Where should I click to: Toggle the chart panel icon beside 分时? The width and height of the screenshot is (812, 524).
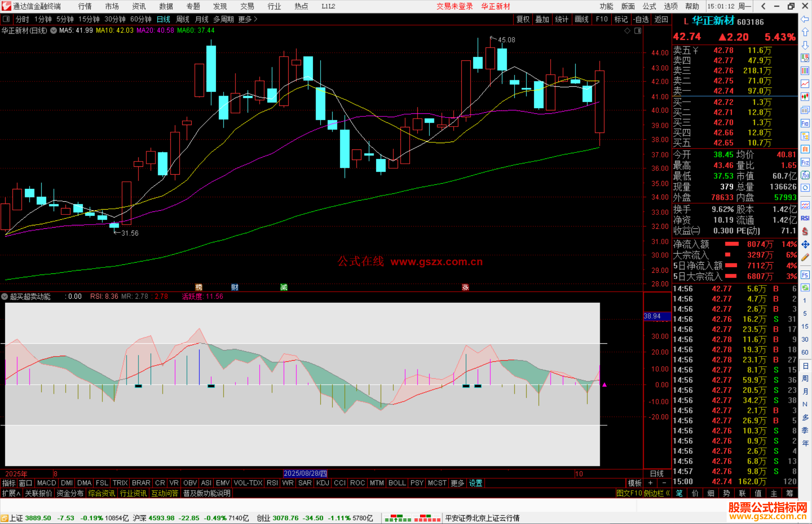point(6,19)
